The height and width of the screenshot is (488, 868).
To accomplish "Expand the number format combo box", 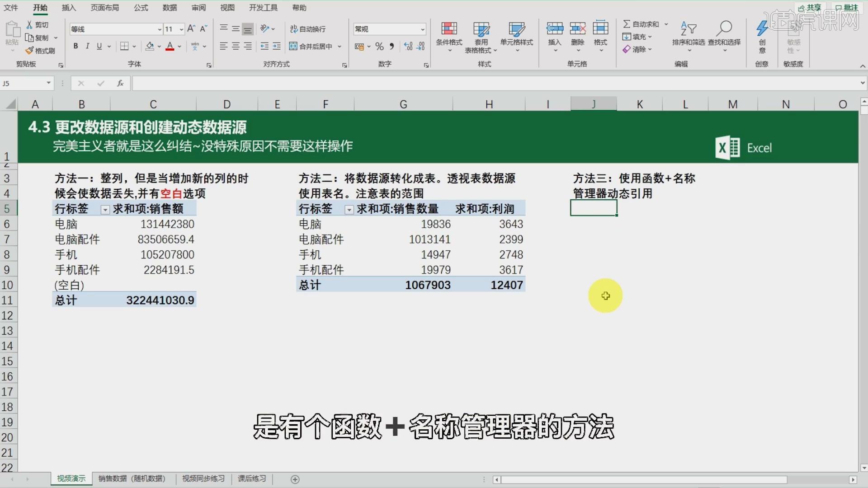I will [422, 29].
